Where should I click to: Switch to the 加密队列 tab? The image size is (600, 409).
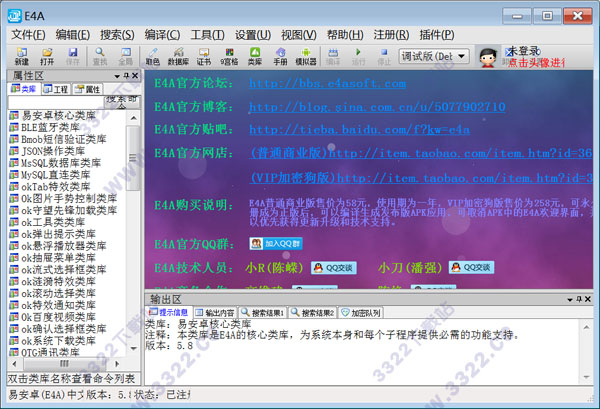[x=361, y=313]
